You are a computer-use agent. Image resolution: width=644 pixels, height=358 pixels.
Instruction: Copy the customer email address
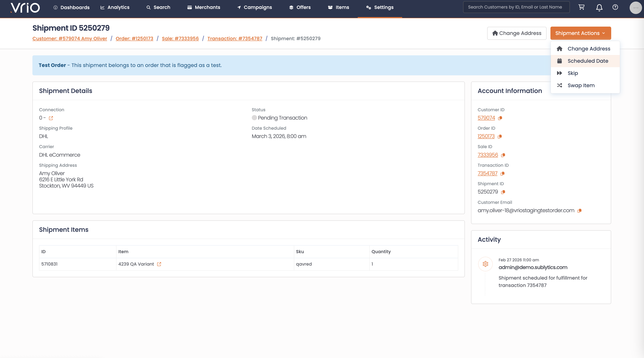click(x=579, y=211)
